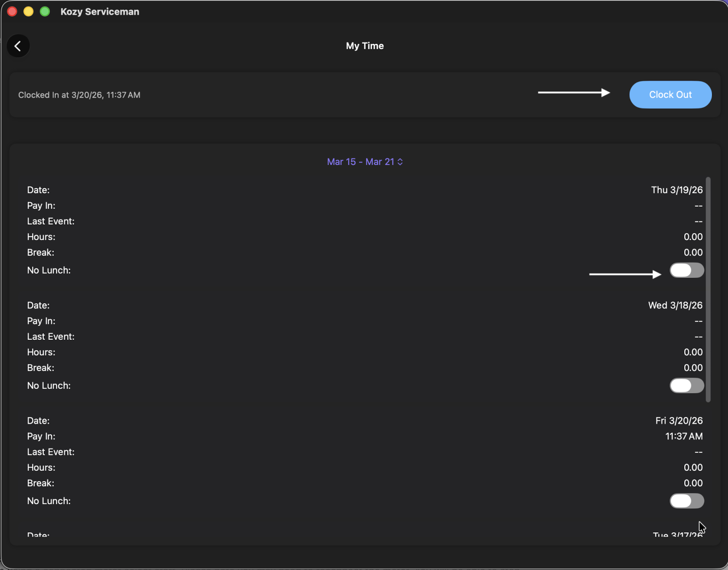Click the partially visible Tue 3/17/26 date
This screenshot has width=728, height=570.
677,534
